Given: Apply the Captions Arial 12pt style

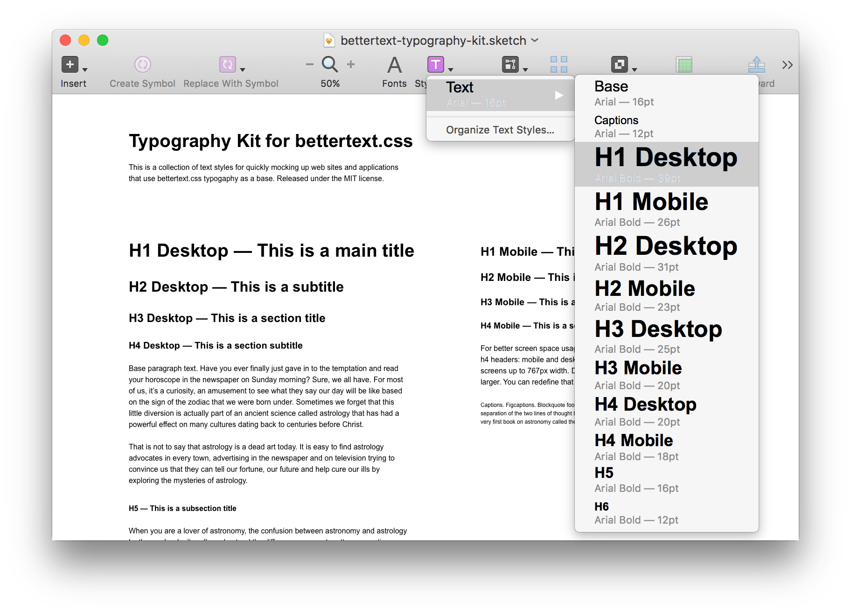Looking at the screenshot, I should (666, 126).
